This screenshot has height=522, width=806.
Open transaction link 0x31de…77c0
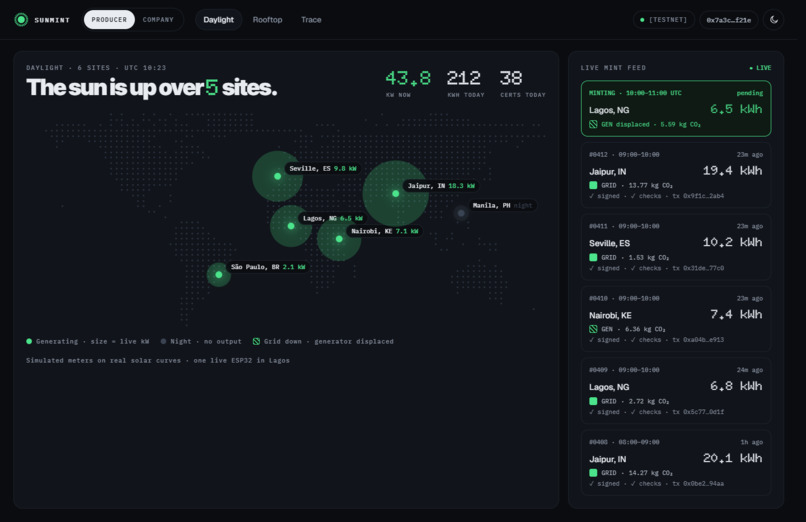pyautogui.click(x=698, y=268)
